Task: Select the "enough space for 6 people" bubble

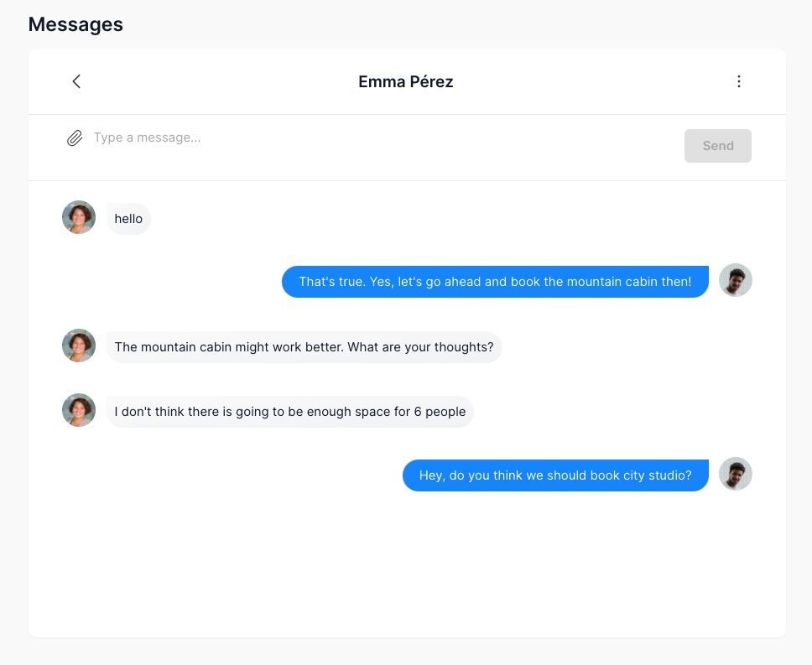Action: click(289, 412)
